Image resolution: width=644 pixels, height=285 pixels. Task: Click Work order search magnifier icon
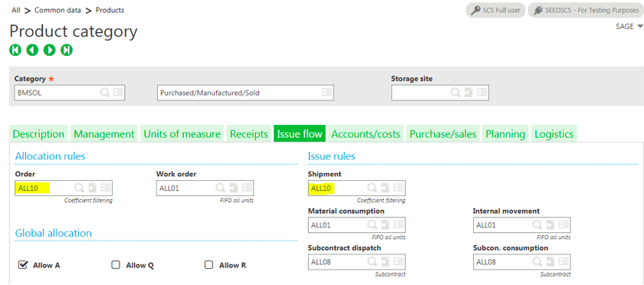[220, 188]
